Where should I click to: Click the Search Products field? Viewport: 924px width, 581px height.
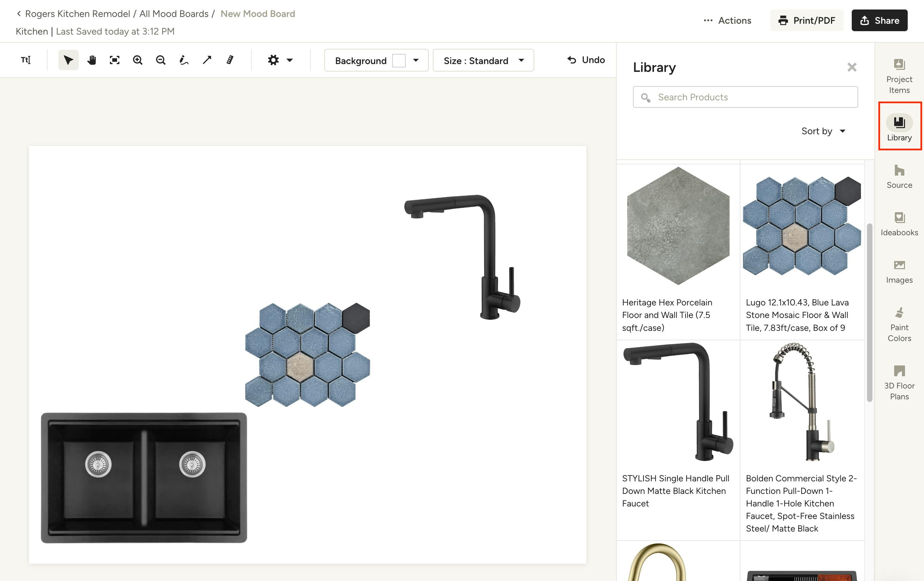tap(745, 97)
